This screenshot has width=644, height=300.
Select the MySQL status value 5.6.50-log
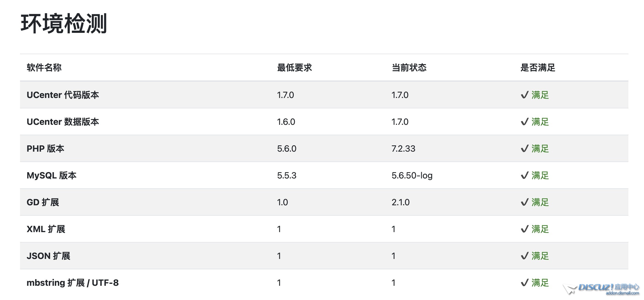point(412,175)
